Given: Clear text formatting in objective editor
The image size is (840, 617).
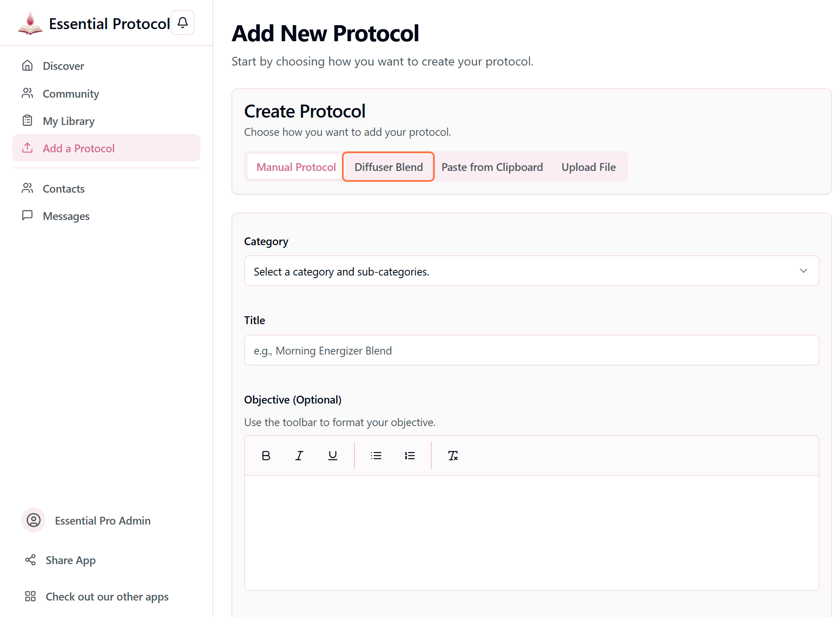Looking at the screenshot, I should tap(453, 456).
